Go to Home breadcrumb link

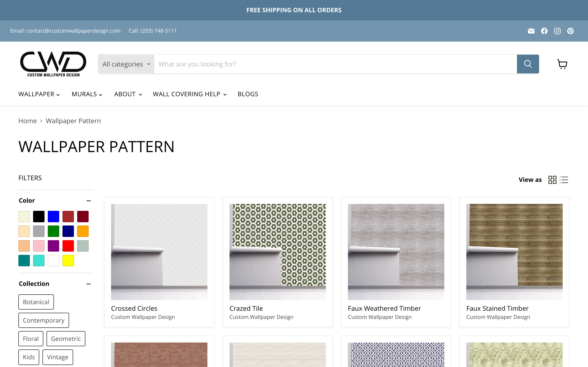pyautogui.click(x=27, y=121)
